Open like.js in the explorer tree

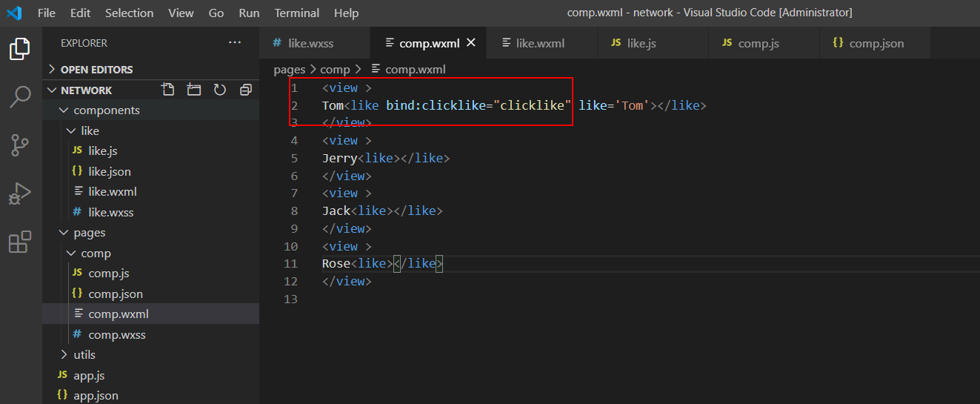151,150
